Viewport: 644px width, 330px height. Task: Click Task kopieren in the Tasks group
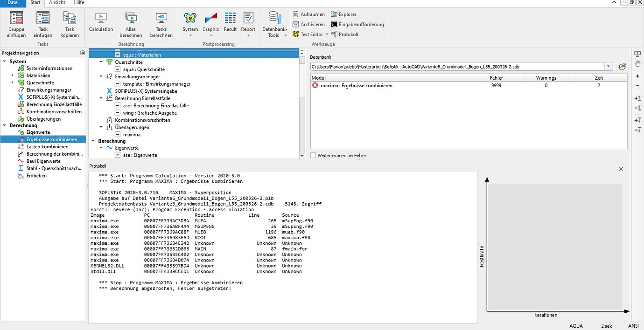point(70,23)
